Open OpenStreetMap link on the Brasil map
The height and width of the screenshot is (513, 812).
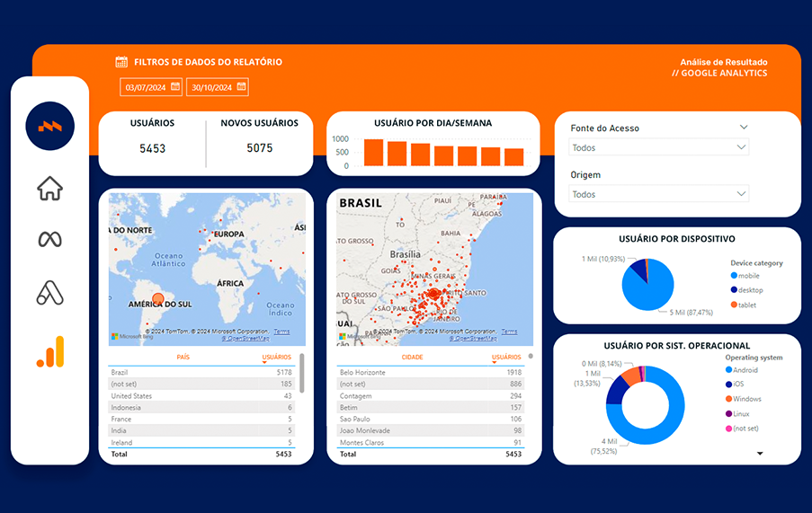pos(473,338)
